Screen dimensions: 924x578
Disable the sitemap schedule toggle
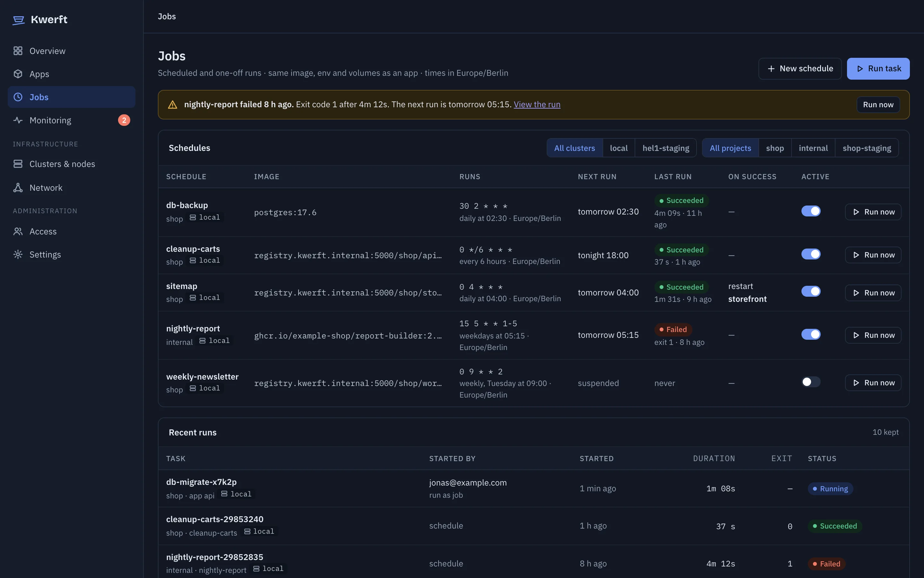(x=811, y=292)
